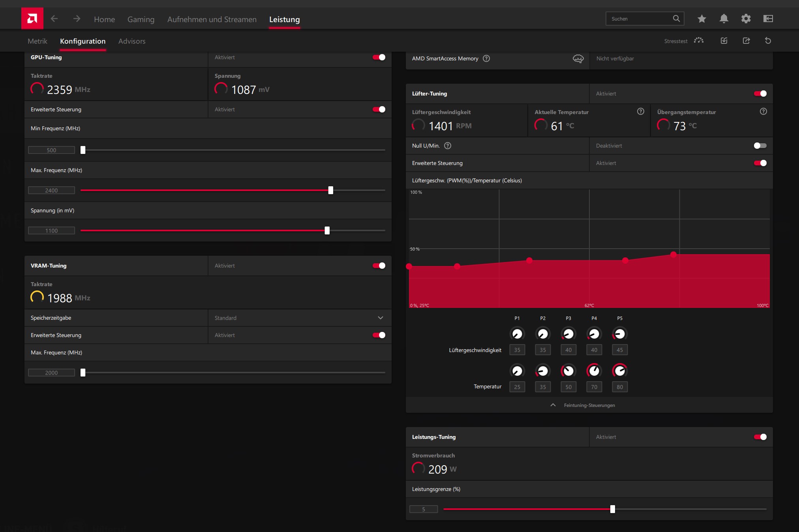The width and height of the screenshot is (799, 532).
Task: Disable the GPU-Tuning toggle
Action: click(379, 57)
